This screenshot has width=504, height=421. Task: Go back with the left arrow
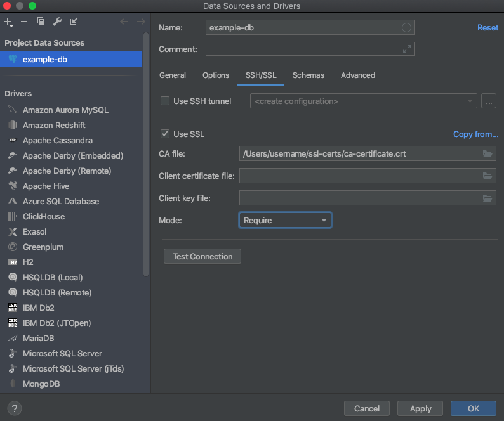click(x=124, y=22)
